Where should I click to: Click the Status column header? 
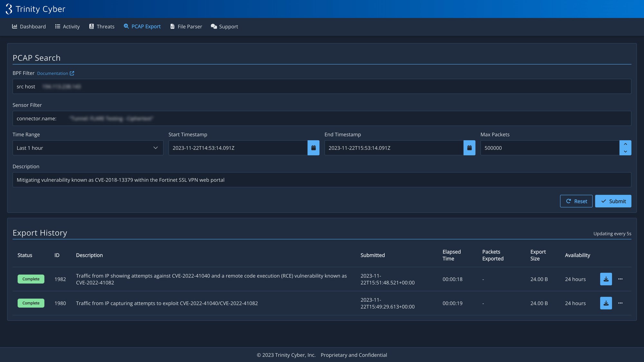[25, 255]
